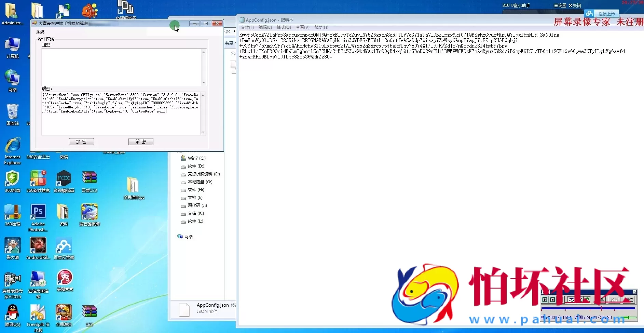Select 网络 in the Explorer sidebar
Image resolution: width=644 pixels, height=333 pixels.
coord(188,237)
